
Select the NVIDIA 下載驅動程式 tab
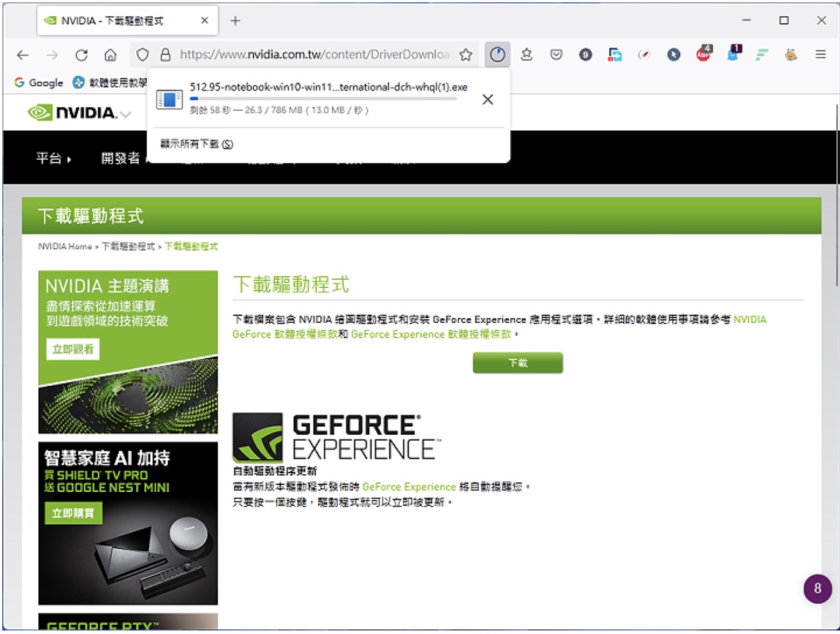point(128,21)
